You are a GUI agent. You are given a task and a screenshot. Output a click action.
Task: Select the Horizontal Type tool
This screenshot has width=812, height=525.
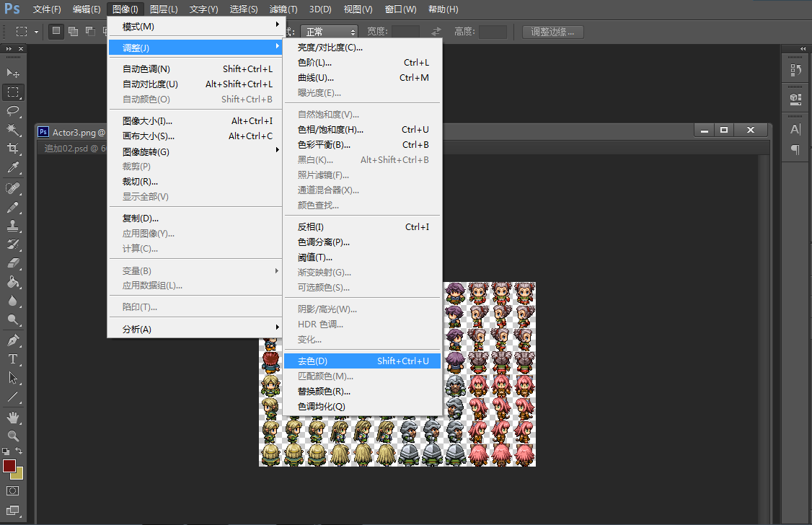pyautogui.click(x=13, y=359)
